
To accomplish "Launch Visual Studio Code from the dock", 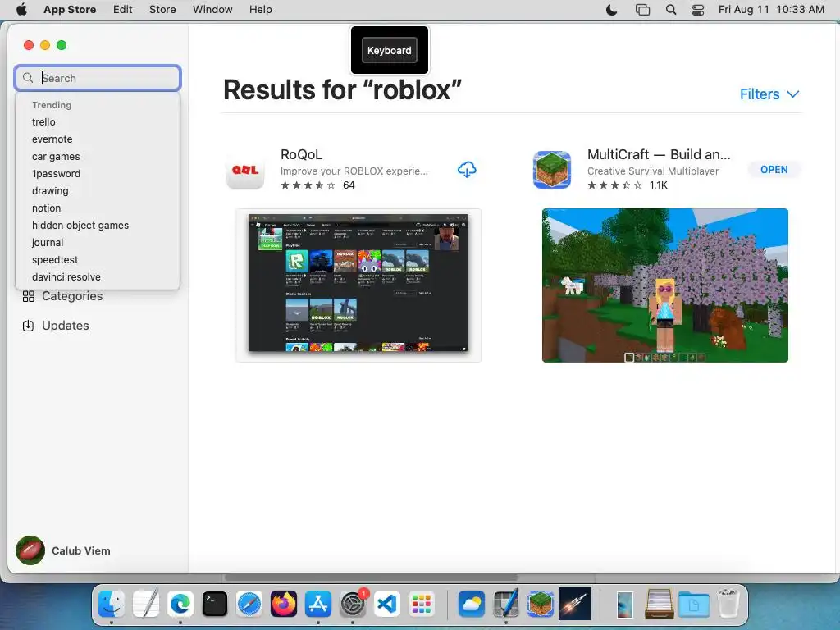I will tap(387, 605).
